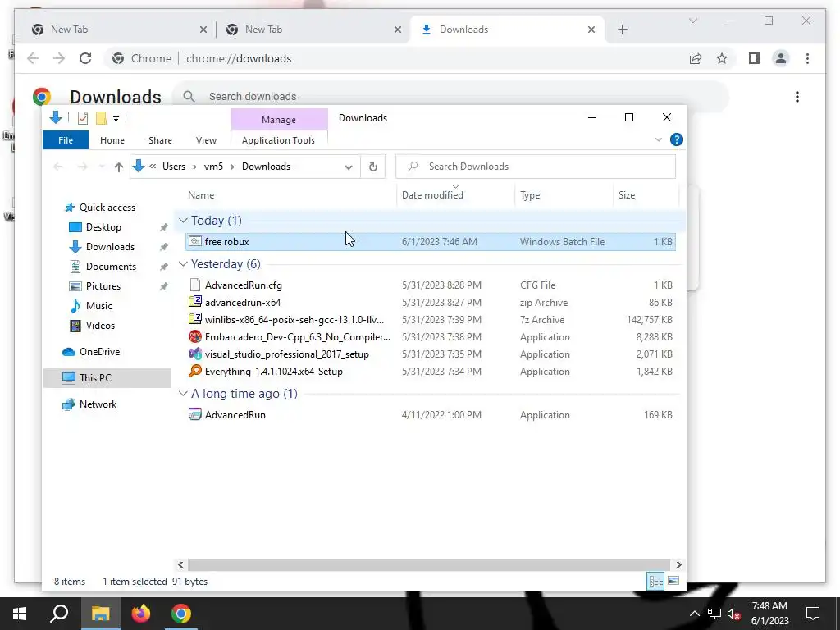Click the Search Downloads field in Explorer
This screenshot has width=840, height=630.
pyautogui.click(x=536, y=167)
